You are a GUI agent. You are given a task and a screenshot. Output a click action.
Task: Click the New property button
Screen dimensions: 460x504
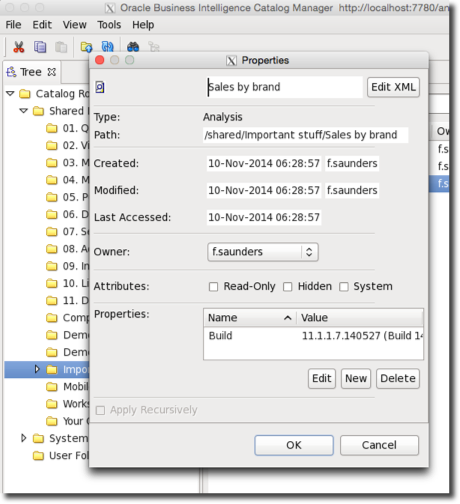coord(356,379)
